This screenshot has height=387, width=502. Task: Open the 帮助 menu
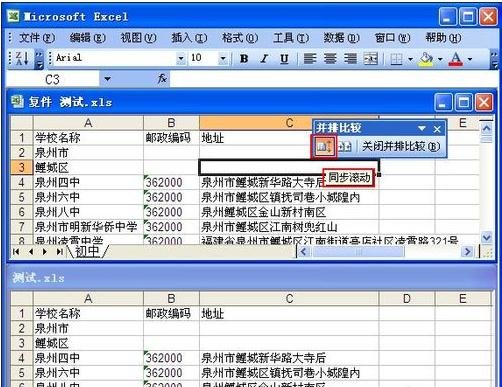pos(443,38)
